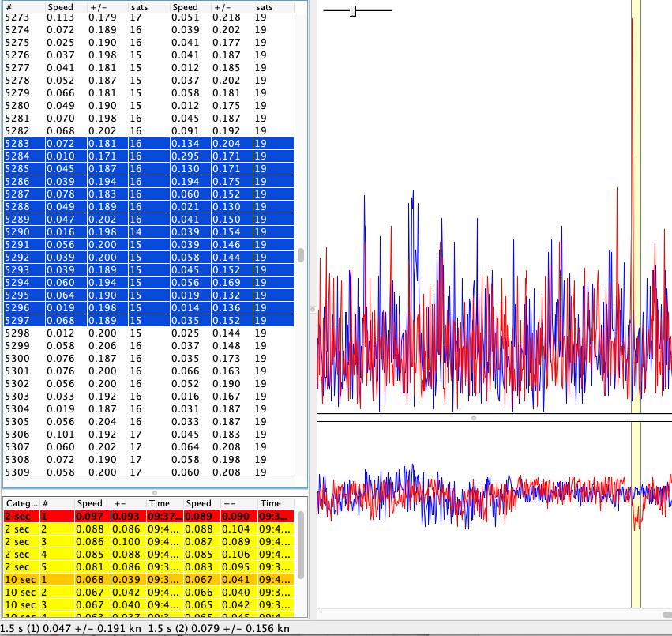Click the data table's vertical scrollbar thumb
Image resolution: width=672 pixels, height=636 pixels.
(300, 255)
